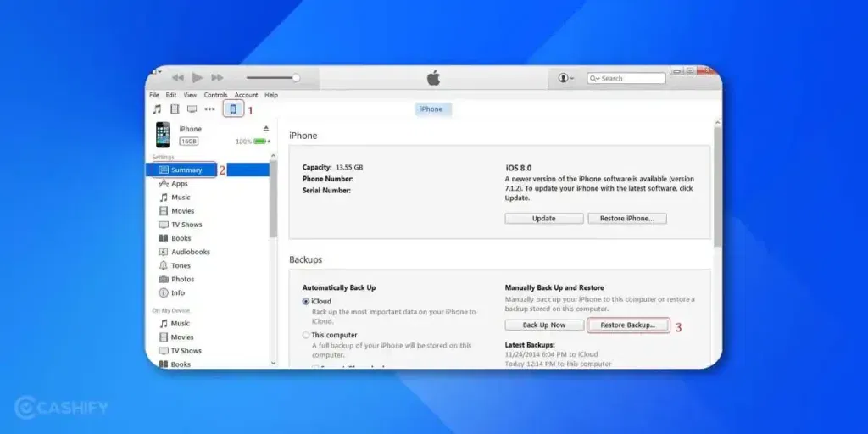868x434 pixels.
Task: Open the View menu
Action: click(x=191, y=95)
